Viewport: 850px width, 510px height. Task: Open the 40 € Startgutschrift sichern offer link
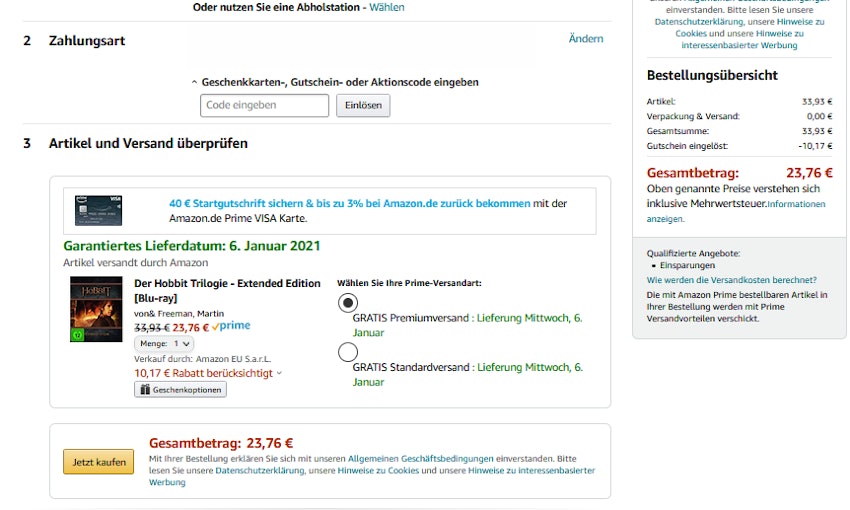click(349, 203)
